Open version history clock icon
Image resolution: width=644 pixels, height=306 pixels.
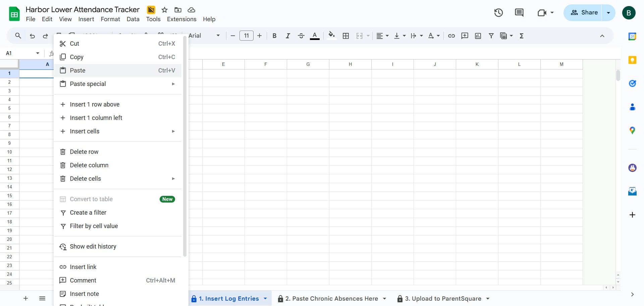tap(498, 13)
